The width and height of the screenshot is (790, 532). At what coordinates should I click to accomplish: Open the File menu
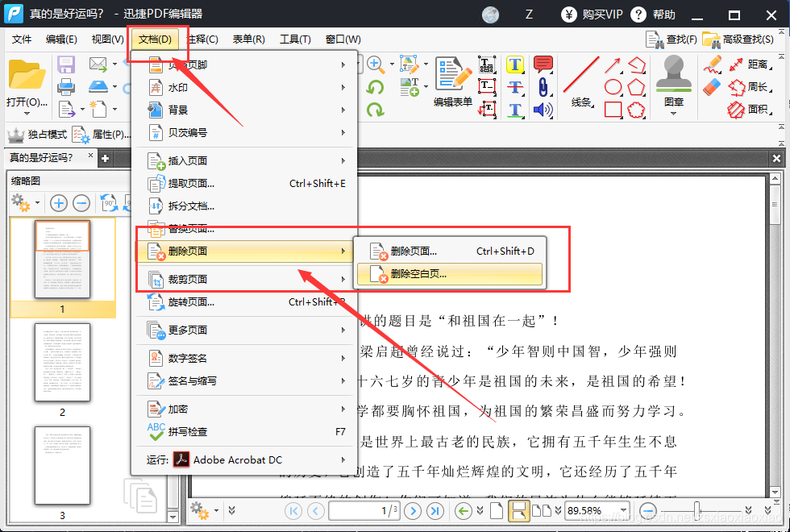coord(22,39)
